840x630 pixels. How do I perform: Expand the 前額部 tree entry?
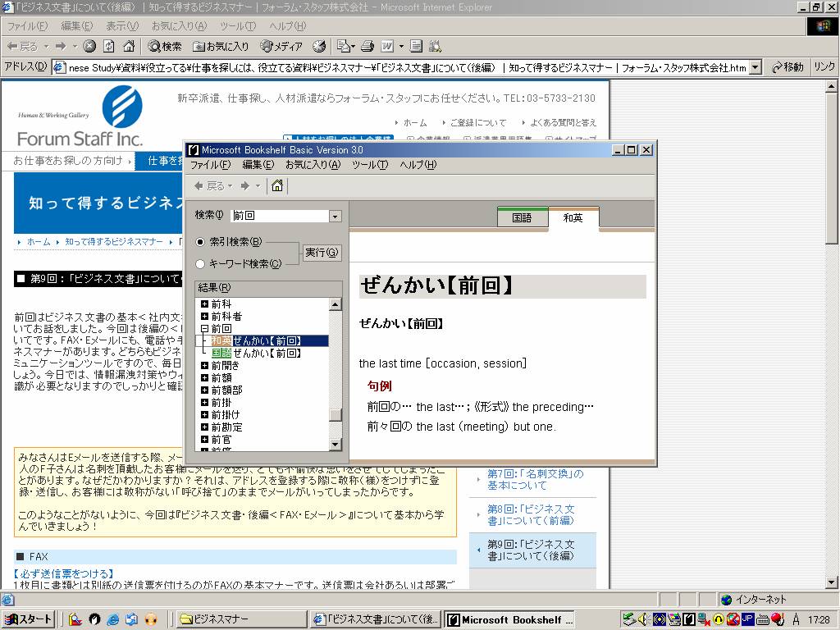coord(204,390)
